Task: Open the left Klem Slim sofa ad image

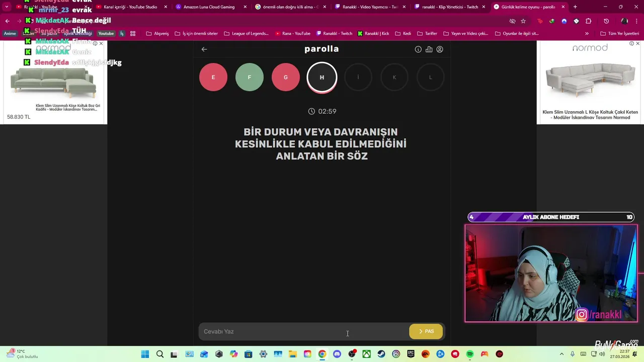Action: [53, 83]
